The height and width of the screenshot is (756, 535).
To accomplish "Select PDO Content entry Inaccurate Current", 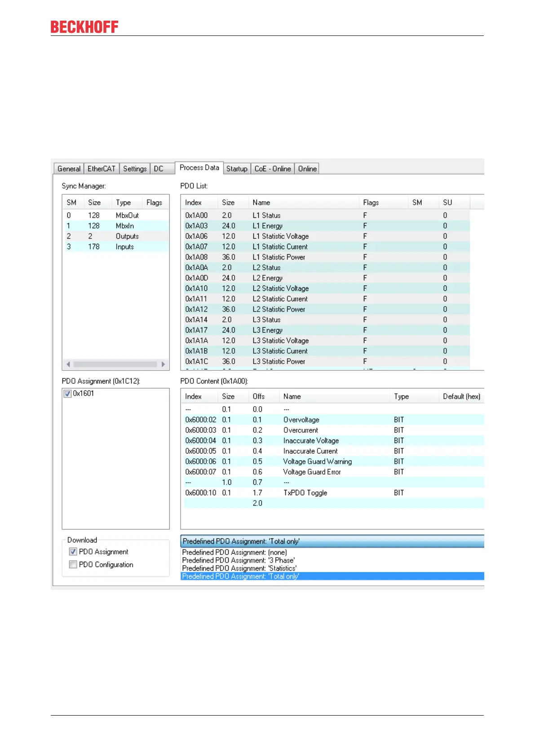I will coord(334,451).
